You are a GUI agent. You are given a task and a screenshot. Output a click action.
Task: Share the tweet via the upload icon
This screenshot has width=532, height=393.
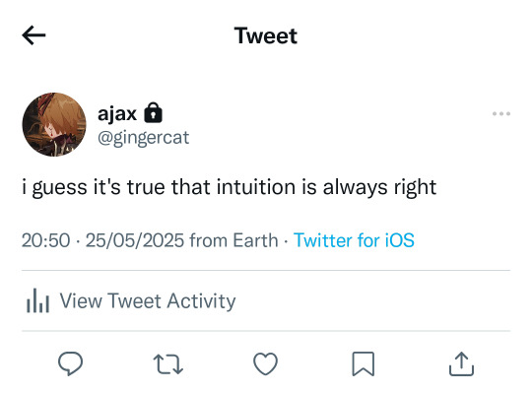tap(461, 363)
